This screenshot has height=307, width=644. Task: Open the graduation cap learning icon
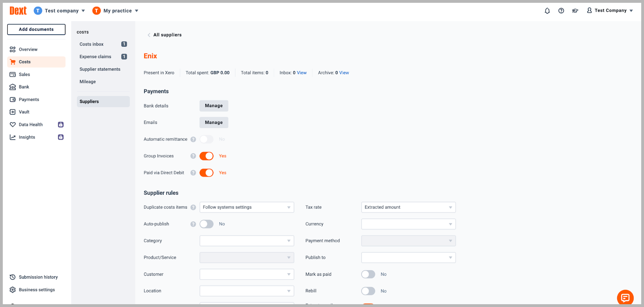pos(575,11)
